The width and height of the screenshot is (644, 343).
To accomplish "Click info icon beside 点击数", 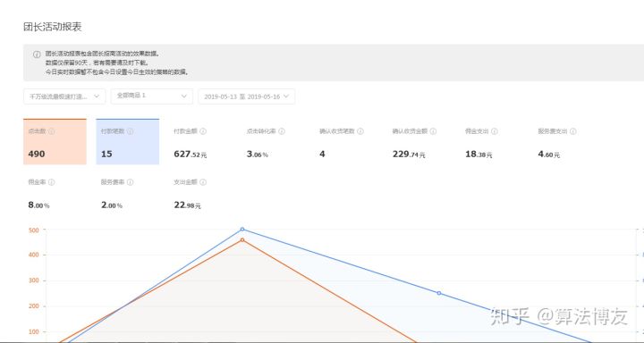I will point(52,131).
